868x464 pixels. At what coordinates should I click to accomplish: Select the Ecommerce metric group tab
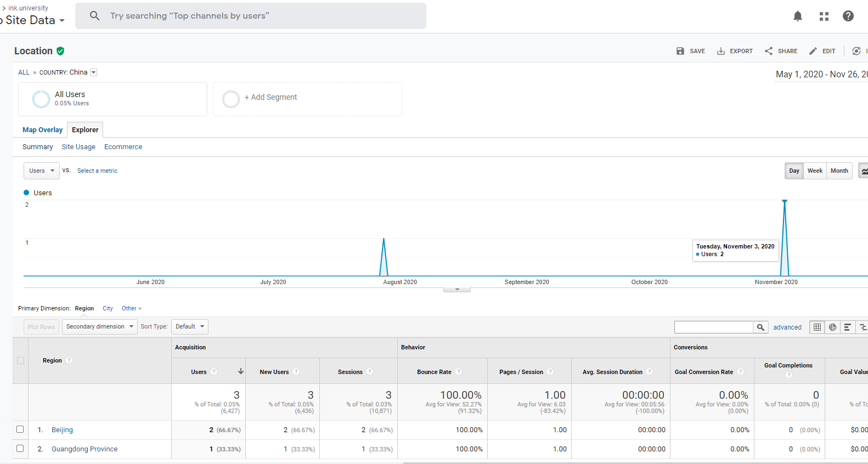click(x=123, y=147)
